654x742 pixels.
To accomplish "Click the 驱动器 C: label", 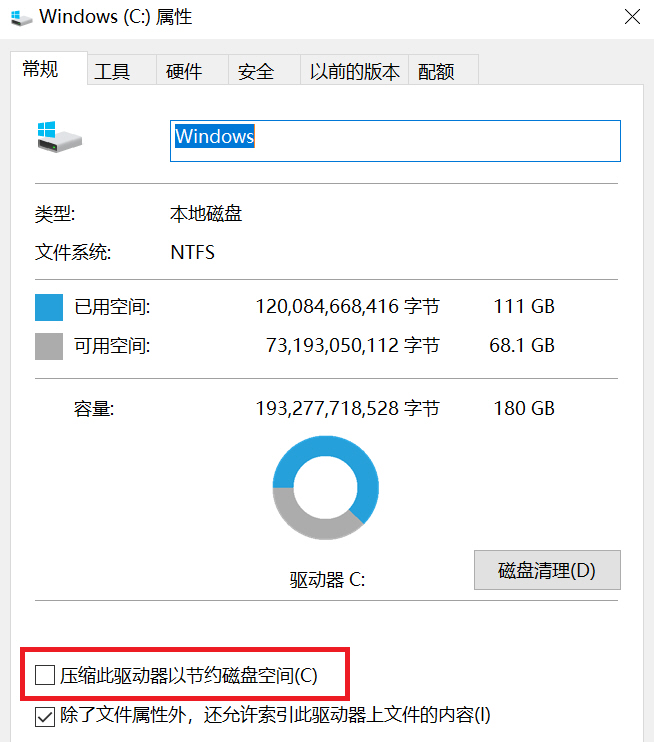I will pyautogui.click(x=327, y=580).
